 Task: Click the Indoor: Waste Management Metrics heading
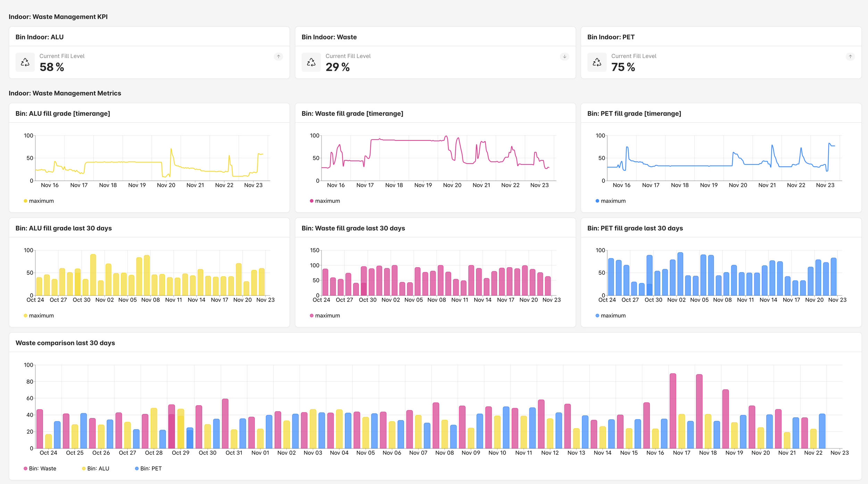(x=65, y=93)
